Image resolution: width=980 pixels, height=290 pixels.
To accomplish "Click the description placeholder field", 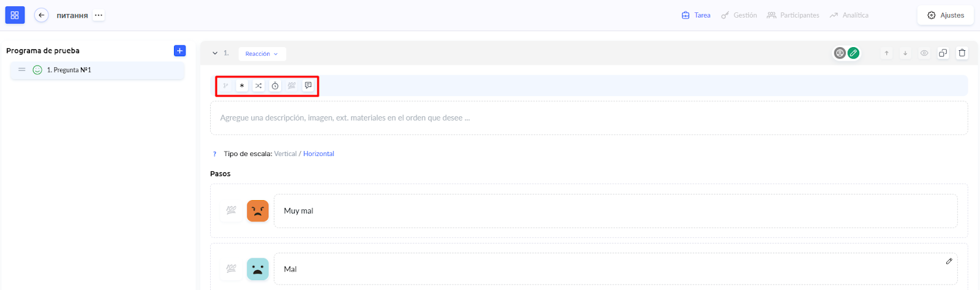I will point(589,118).
